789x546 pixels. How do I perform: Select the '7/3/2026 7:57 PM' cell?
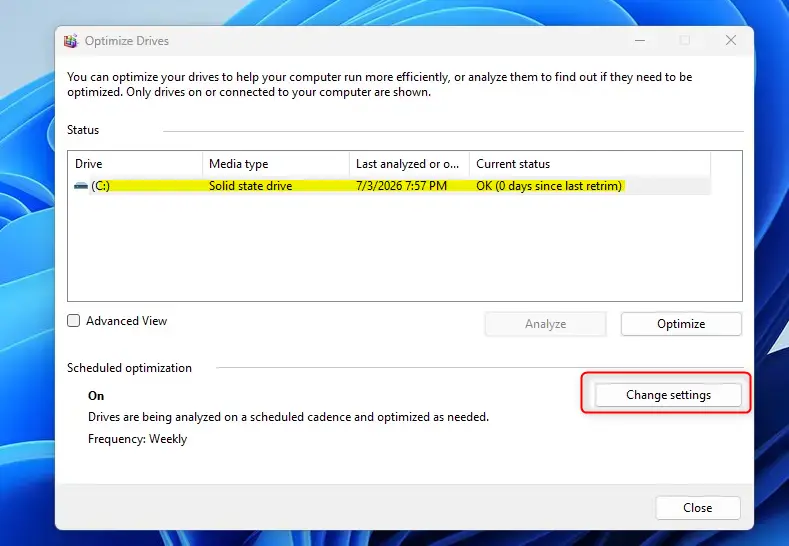(x=401, y=186)
